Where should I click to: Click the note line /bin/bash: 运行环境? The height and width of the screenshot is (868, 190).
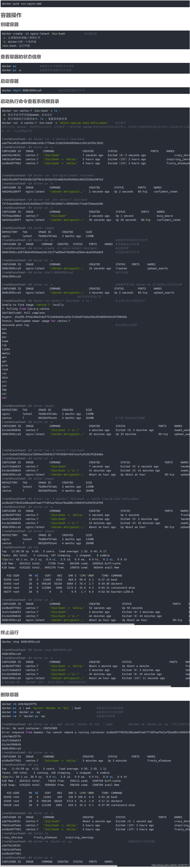click(x=16, y=46)
